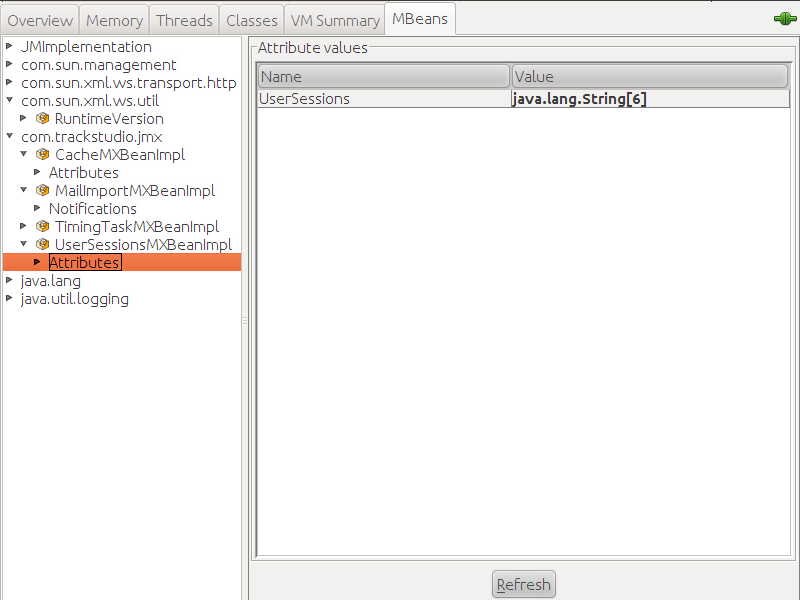Click the TimingTaskMXBeanImpl bean icon

point(43,227)
